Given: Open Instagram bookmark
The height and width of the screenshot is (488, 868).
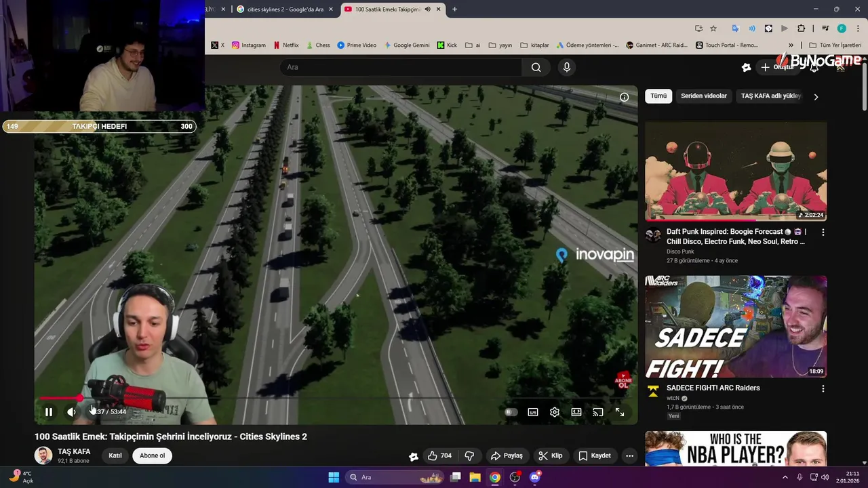Looking at the screenshot, I should point(249,45).
